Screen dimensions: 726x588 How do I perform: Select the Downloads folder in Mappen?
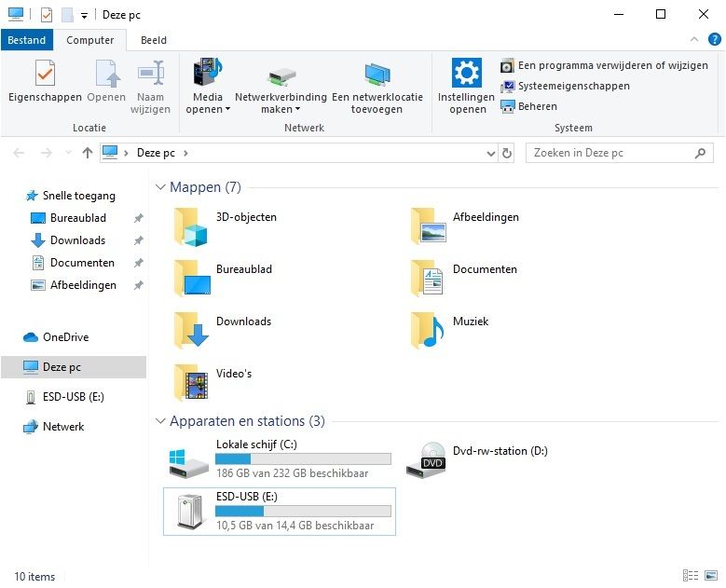[x=223, y=331]
